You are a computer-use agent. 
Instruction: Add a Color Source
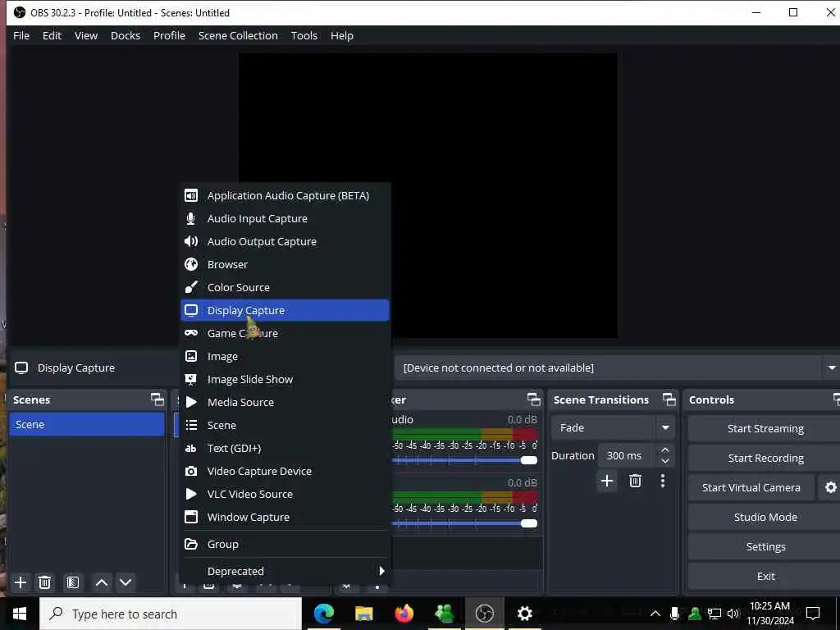coord(285,288)
